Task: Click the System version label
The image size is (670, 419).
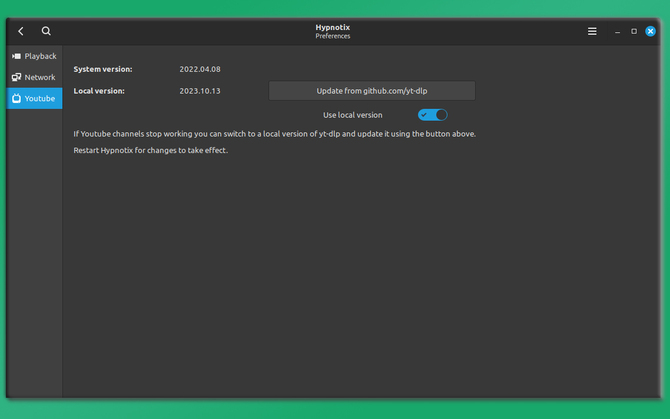Action: coord(103,69)
